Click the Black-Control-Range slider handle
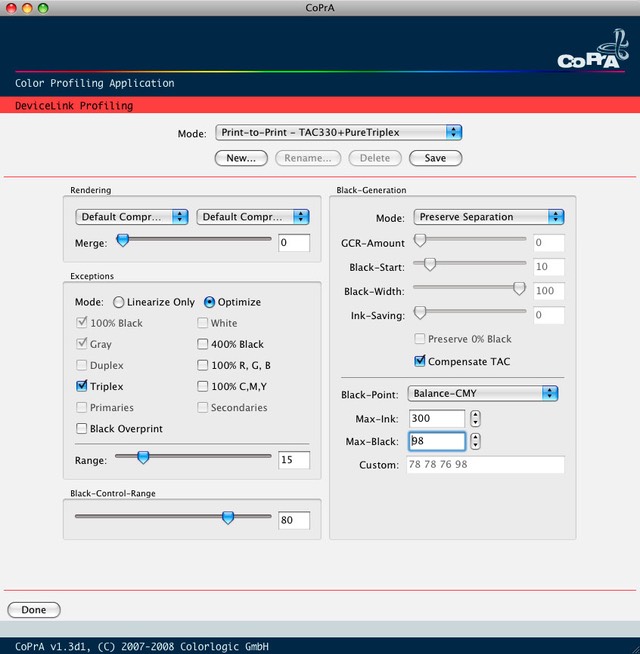 coord(228,517)
